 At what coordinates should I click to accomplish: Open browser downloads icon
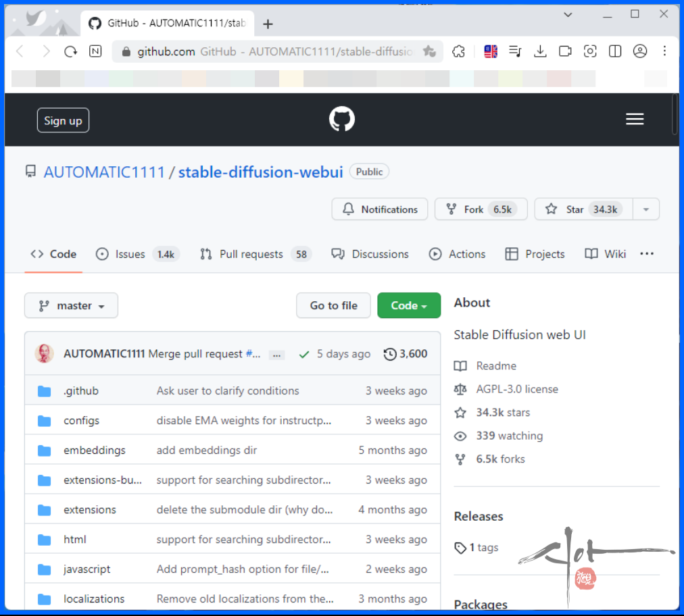(x=540, y=51)
